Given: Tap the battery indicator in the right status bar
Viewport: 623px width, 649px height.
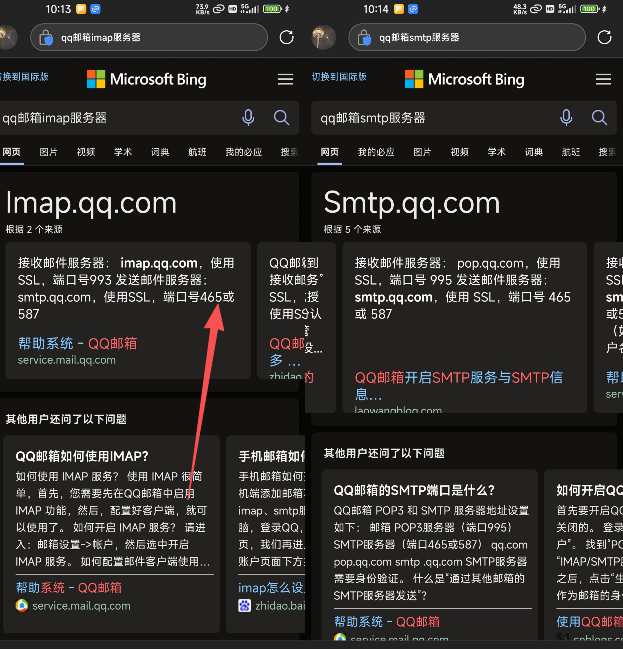Looking at the screenshot, I should pyautogui.click(x=591, y=9).
